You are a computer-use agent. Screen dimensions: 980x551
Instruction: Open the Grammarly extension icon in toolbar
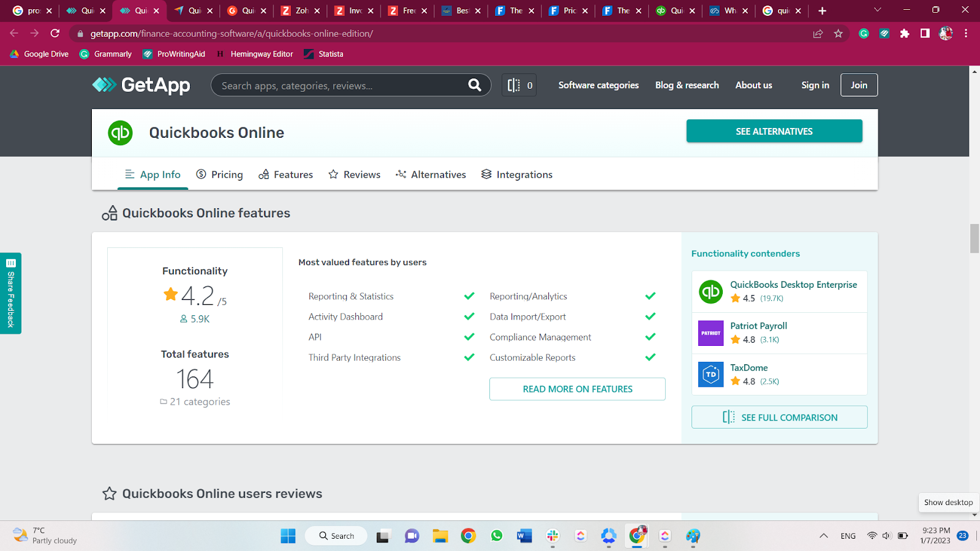[864, 34]
